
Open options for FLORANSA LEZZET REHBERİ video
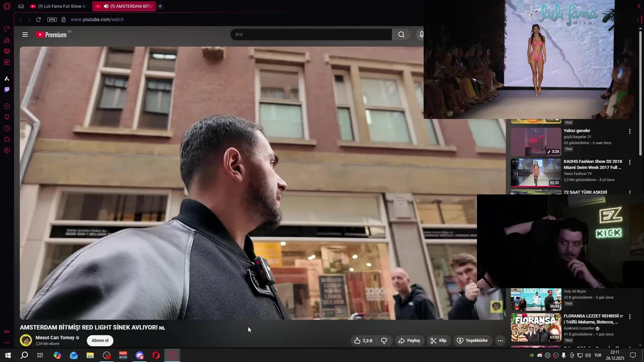[629, 317]
